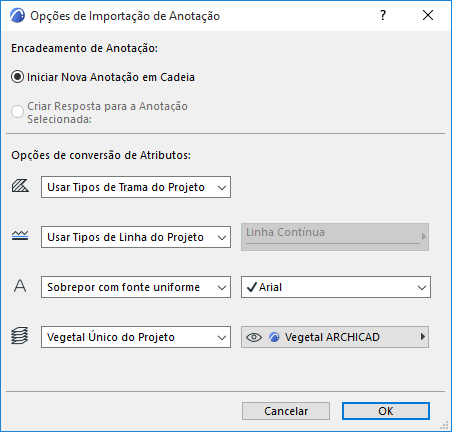Screen dimensions: 452x432
Task: Click the Linha Contínua line type selector
Action: tap(335, 237)
